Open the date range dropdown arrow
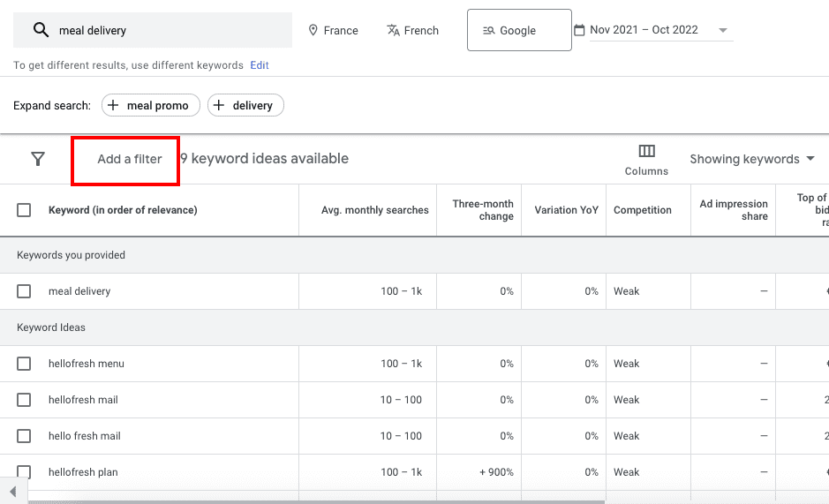 coord(723,30)
